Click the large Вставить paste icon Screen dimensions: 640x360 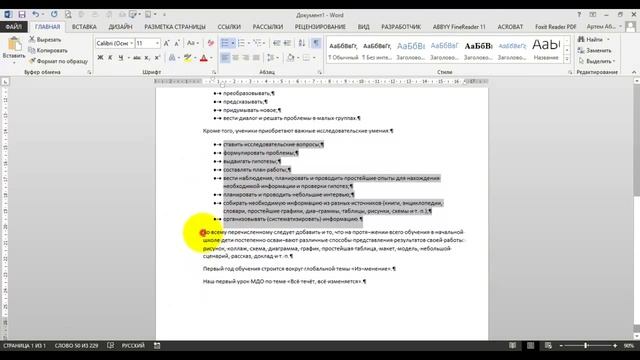pos(14,44)
